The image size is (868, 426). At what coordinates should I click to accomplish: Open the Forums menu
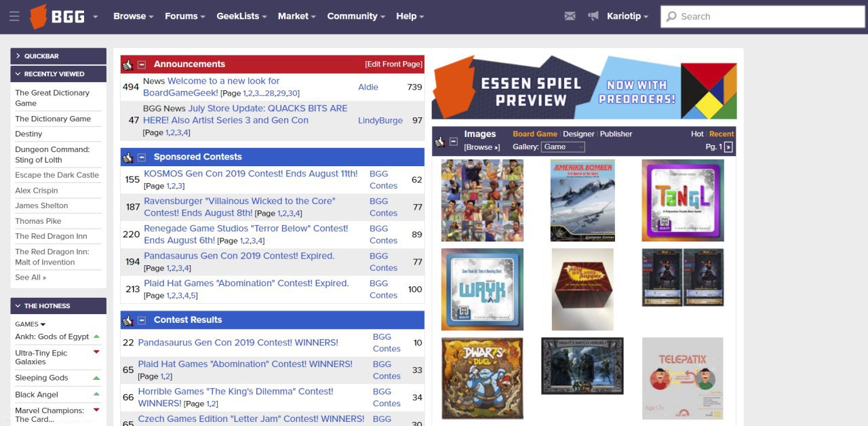coord(185,16)
